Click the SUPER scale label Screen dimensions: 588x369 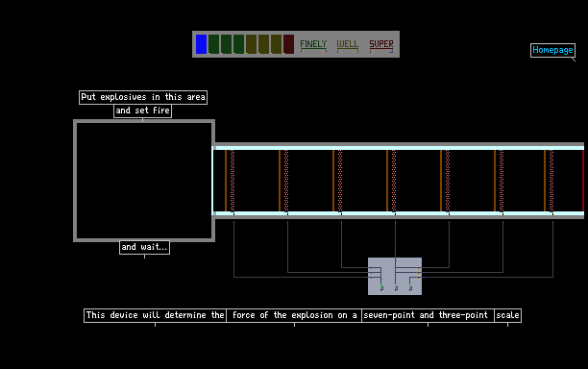381,44
